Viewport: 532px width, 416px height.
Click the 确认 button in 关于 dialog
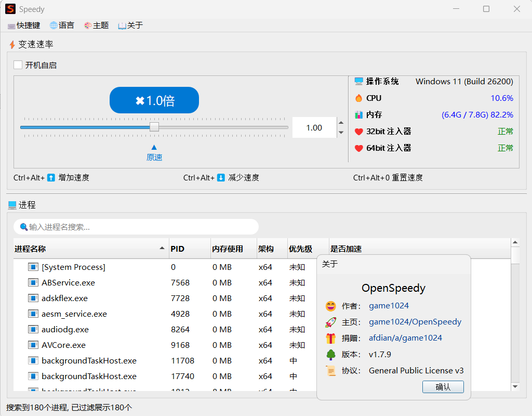pyautogui.click(x=443, y=387)
